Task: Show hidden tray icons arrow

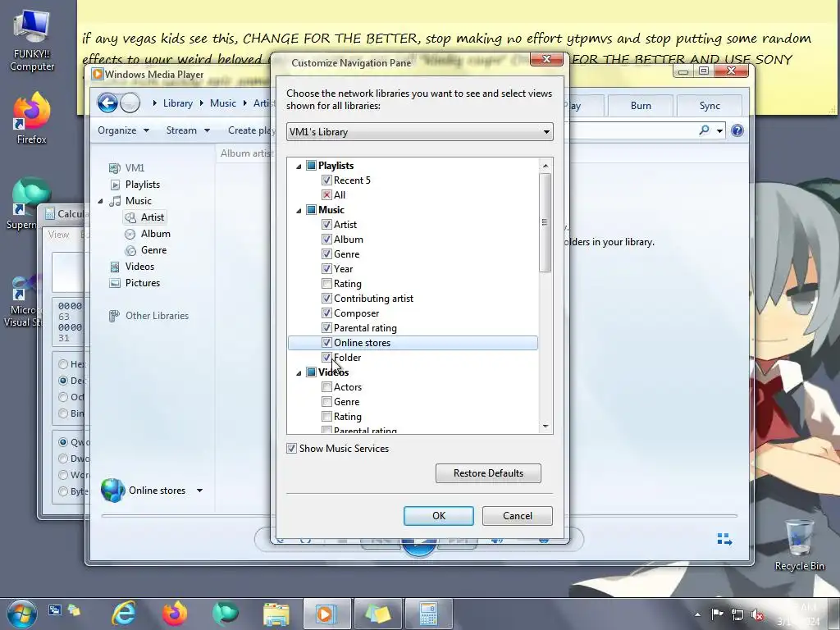Action: coord(697,614)
